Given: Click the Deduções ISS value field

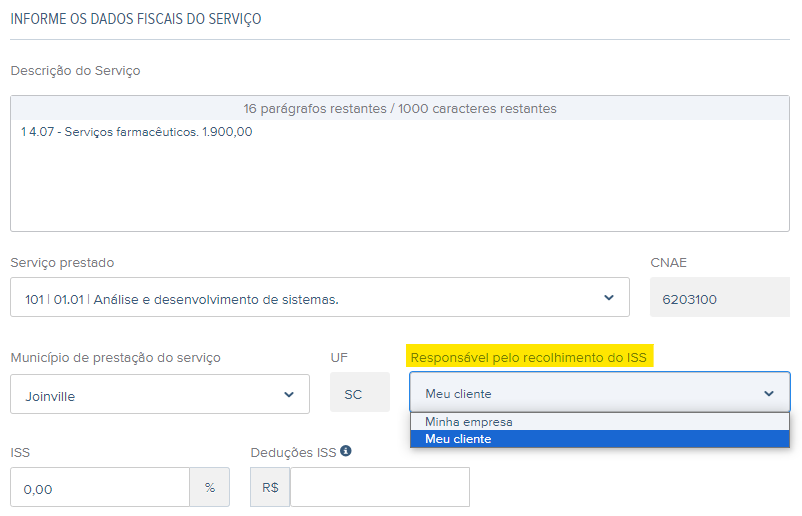Looking at the screenshot, I should [380, 487].
